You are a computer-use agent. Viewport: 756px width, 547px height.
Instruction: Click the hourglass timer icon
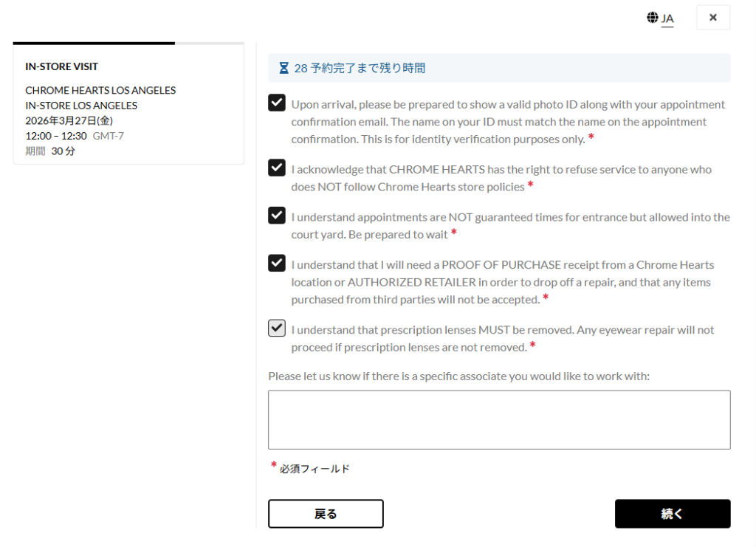pos(284,68)
